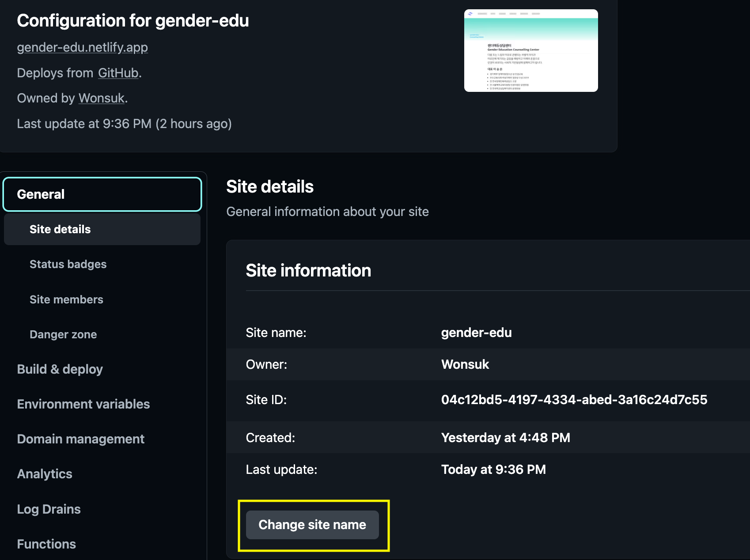Click the Configuration for gender-edu heading

click(133, 21)
